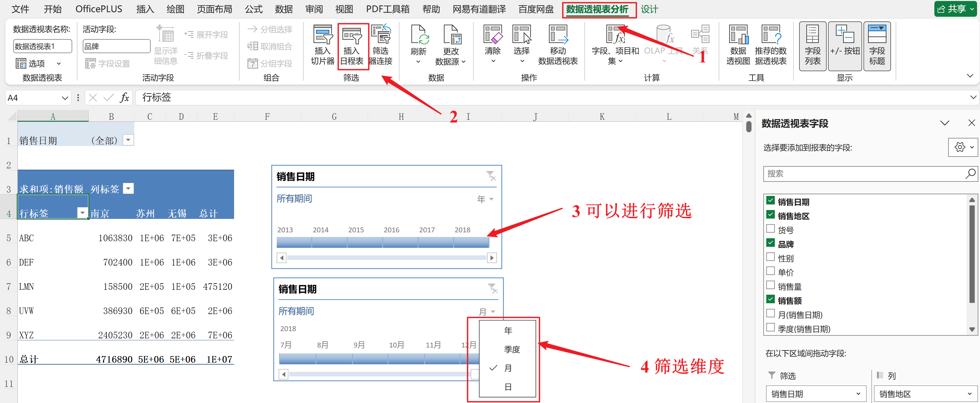Clear filter on upper 销售日期 timeline
The height and width of the screenshot is (403, 980).
(x=491, y=176)
